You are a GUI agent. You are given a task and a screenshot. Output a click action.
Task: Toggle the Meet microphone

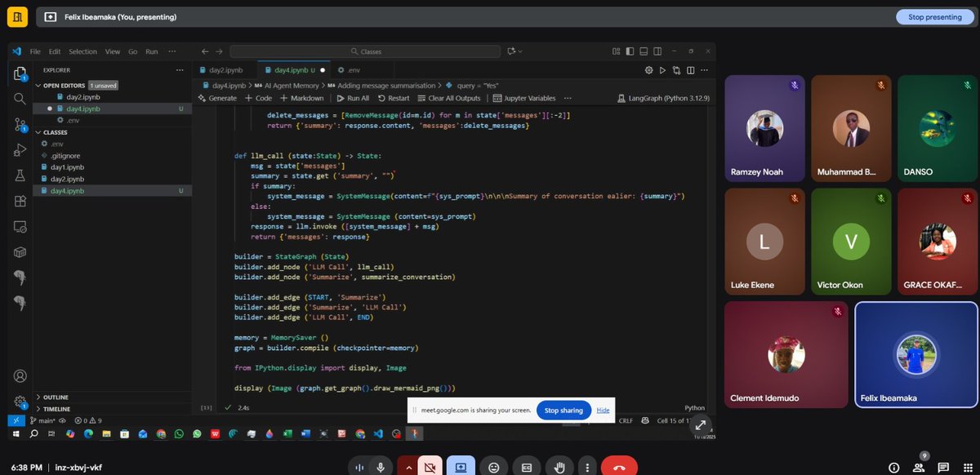click(379, 467)
